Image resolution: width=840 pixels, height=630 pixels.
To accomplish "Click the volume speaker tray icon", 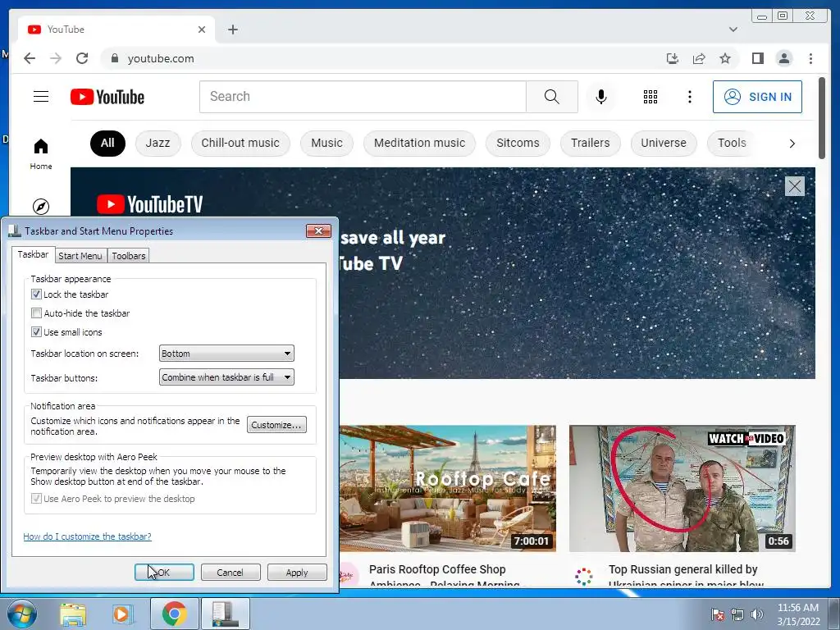I will pos(756,614).
